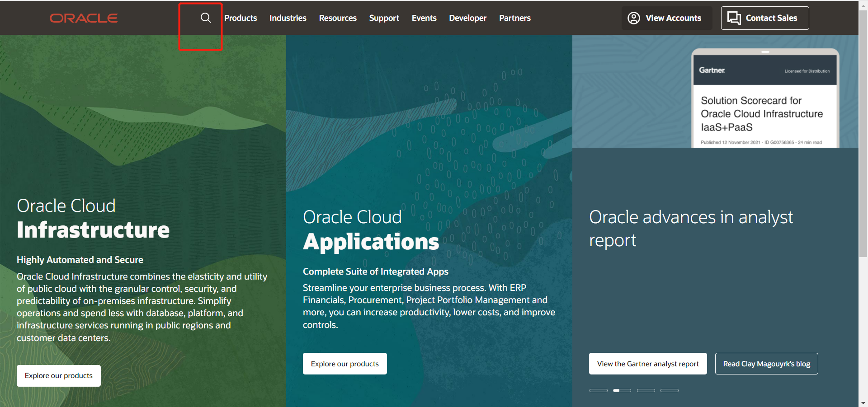Screen dimensions: 868x407
Task: Explore our products under Oracle Cloud Infrastructure
Action: [59, 376]
